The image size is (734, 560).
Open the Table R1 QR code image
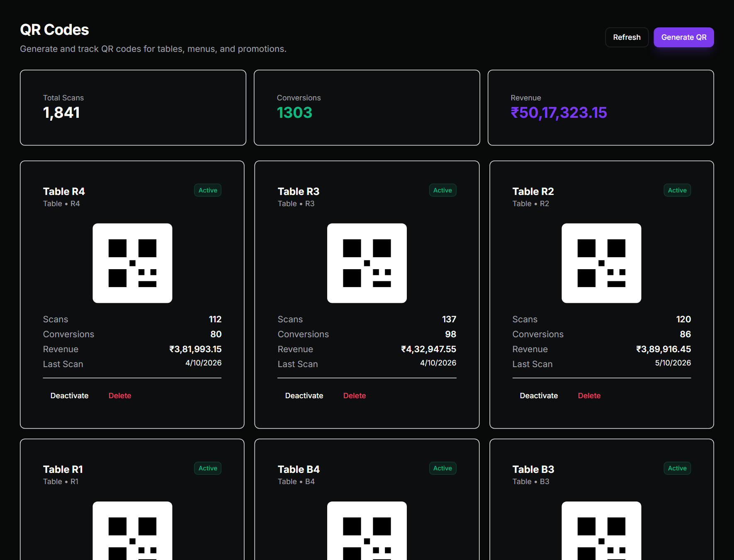(x=132, y=531)
